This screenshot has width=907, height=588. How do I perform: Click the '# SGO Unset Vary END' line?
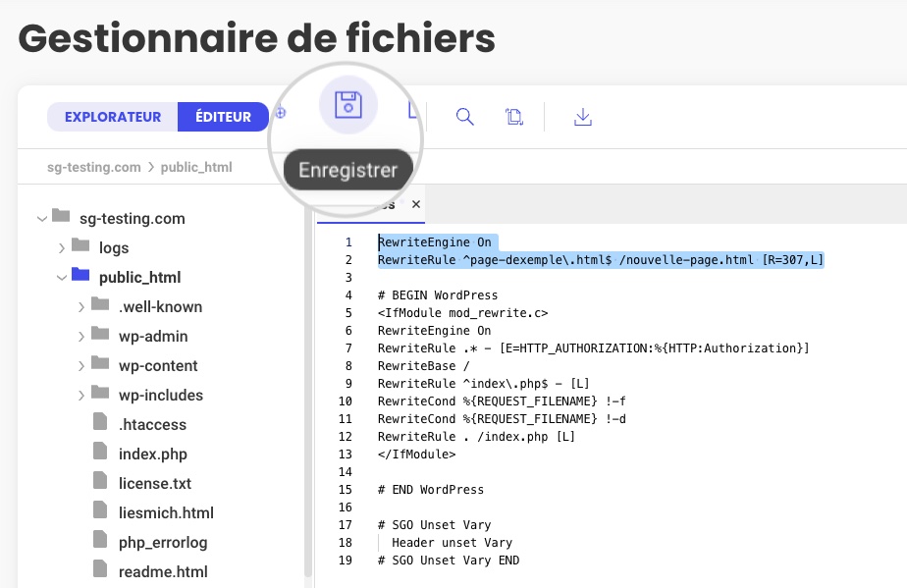tap(449, 561)
